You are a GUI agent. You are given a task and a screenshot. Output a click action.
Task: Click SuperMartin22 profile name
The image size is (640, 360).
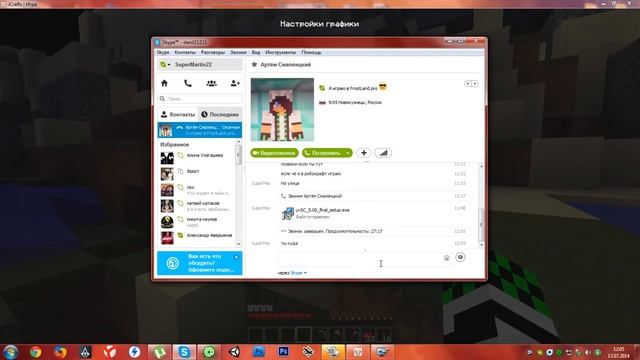click(x=193, y=65)
